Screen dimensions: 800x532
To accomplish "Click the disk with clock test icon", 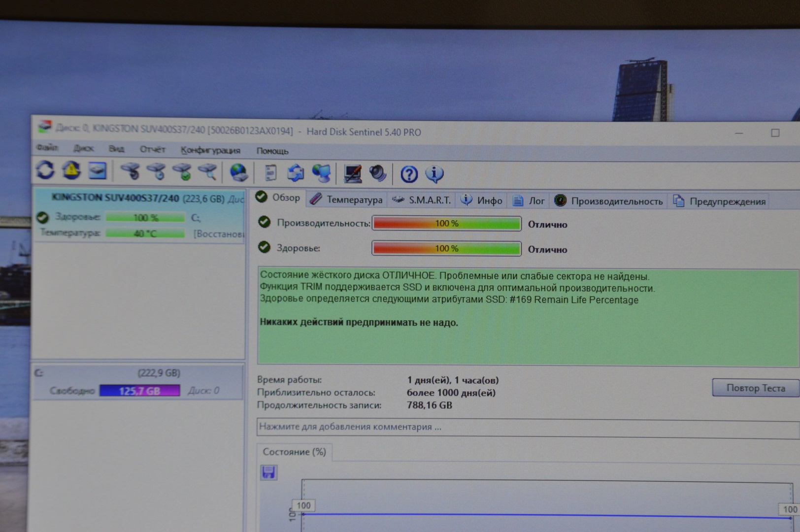I will point(156,171).
